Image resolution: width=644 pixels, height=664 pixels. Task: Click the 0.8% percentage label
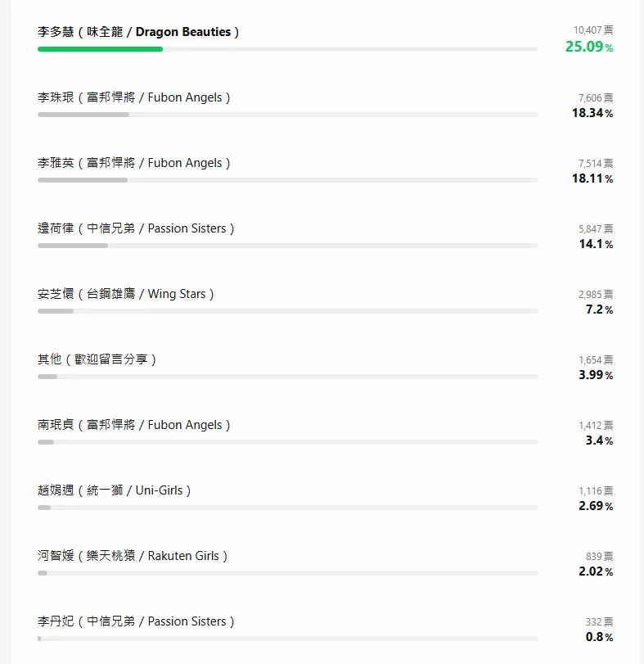tap(600, 637)
